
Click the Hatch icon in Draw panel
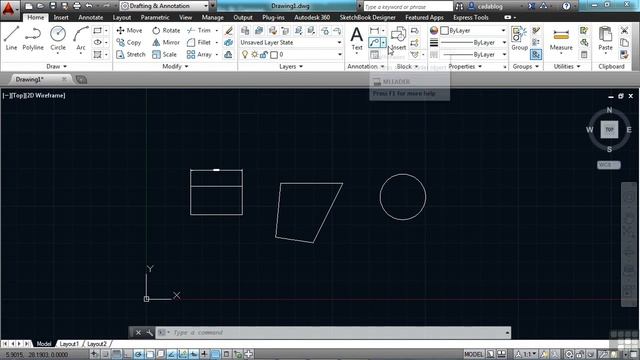point(98,54)
